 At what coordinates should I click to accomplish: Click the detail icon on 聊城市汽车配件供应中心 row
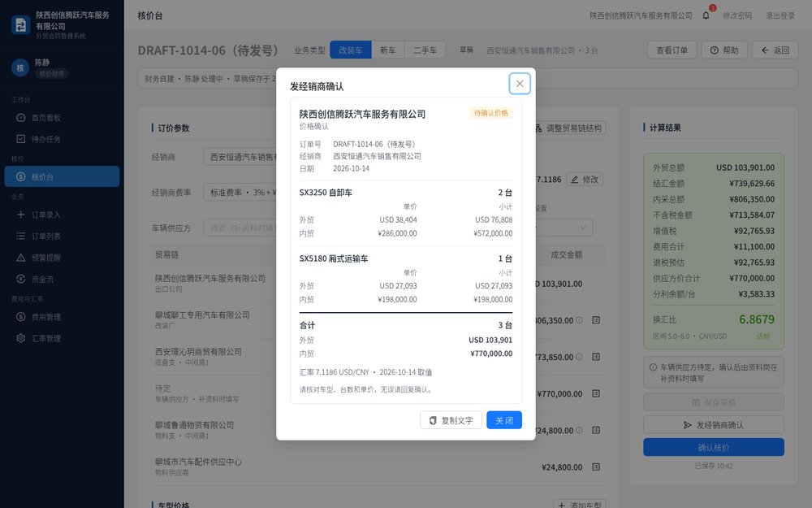pos(596,467)
